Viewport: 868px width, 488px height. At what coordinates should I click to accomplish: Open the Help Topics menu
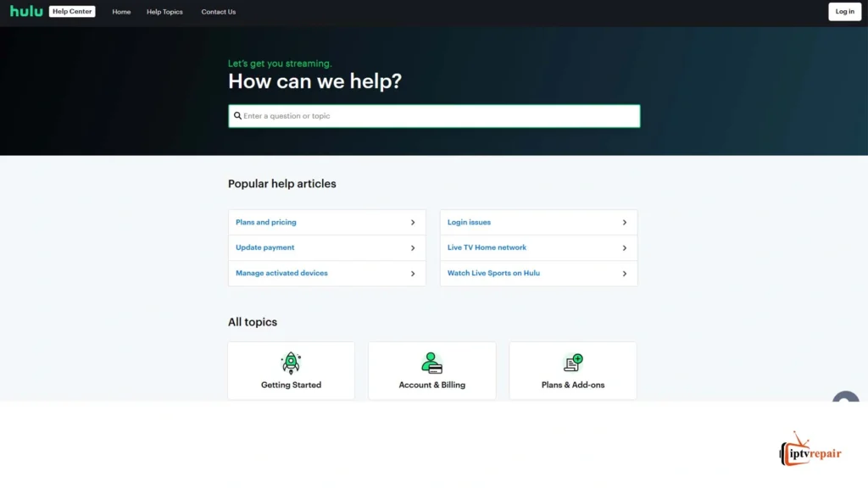click(164, 11)
